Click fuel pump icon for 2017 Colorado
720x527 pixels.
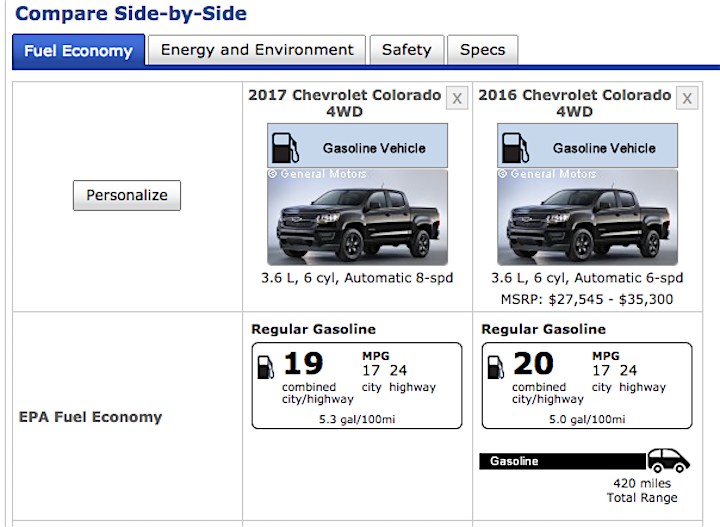(285, 148)
